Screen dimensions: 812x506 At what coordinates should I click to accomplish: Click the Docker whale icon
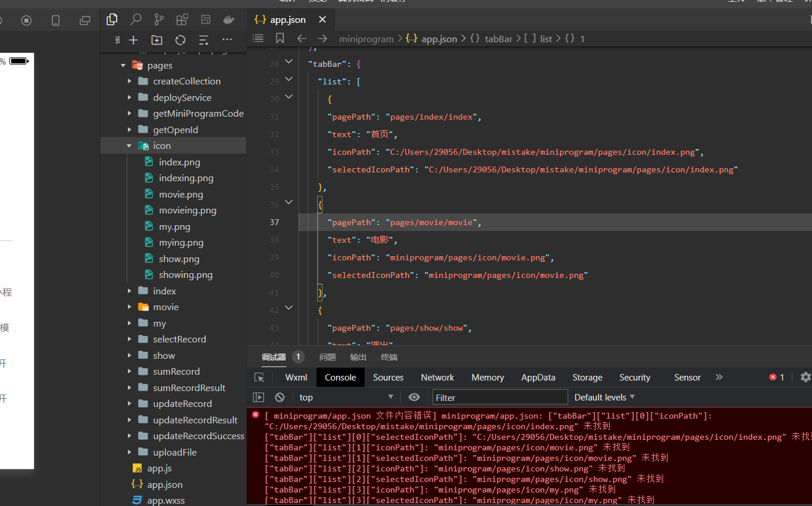coord(229,20)
